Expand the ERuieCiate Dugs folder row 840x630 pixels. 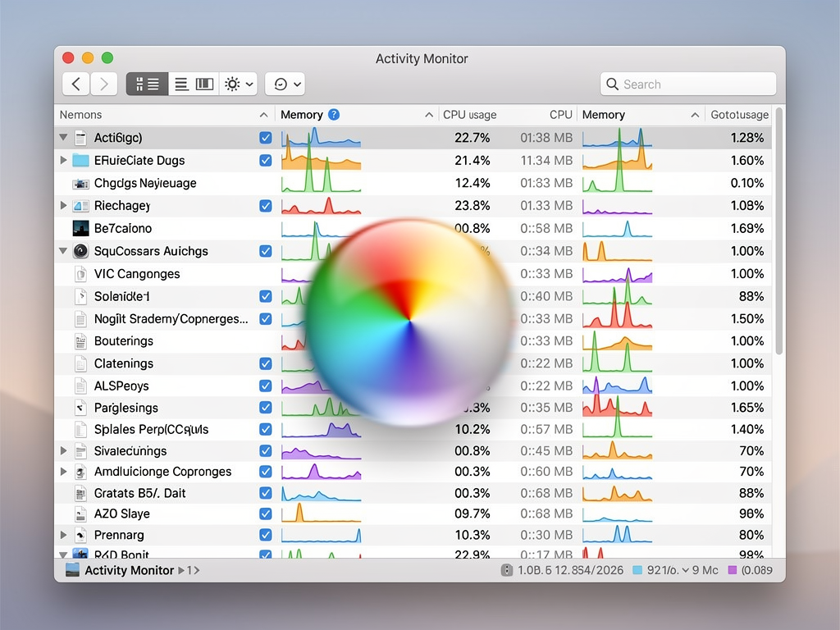[63, 160]
